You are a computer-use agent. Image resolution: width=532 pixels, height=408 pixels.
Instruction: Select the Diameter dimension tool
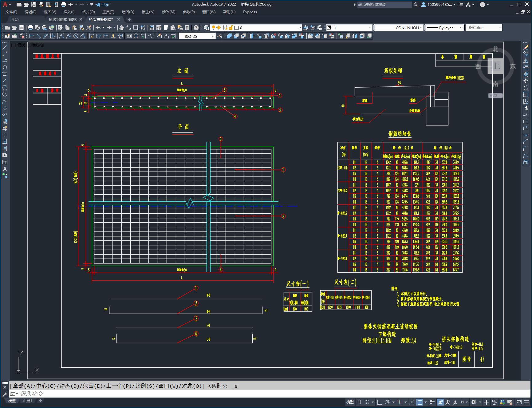76,36
